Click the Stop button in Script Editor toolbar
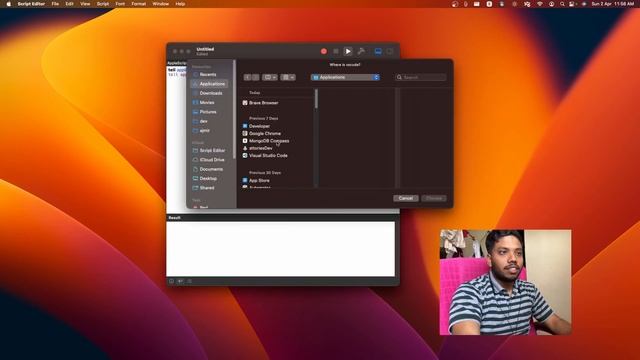640x360 pixels. click(x=336, y=51)
